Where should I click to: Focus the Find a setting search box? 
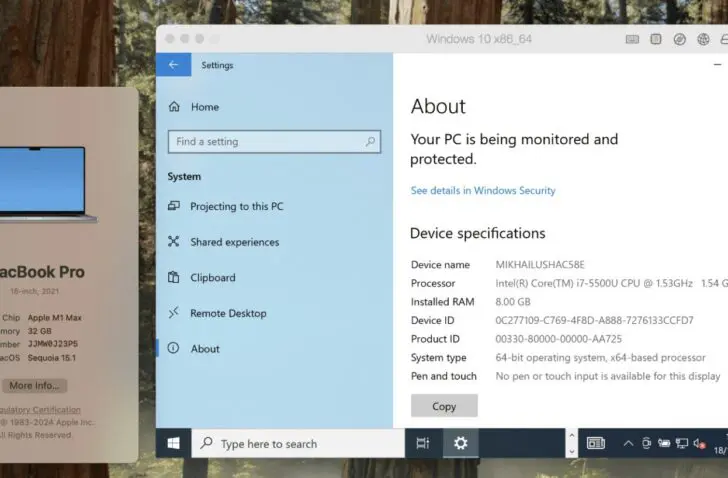[274, 142]
